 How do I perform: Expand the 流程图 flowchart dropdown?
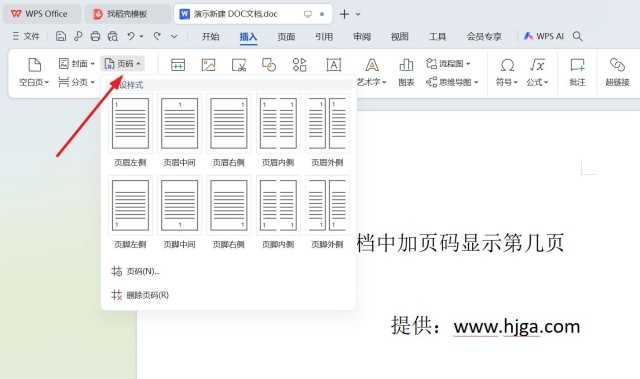468,64
